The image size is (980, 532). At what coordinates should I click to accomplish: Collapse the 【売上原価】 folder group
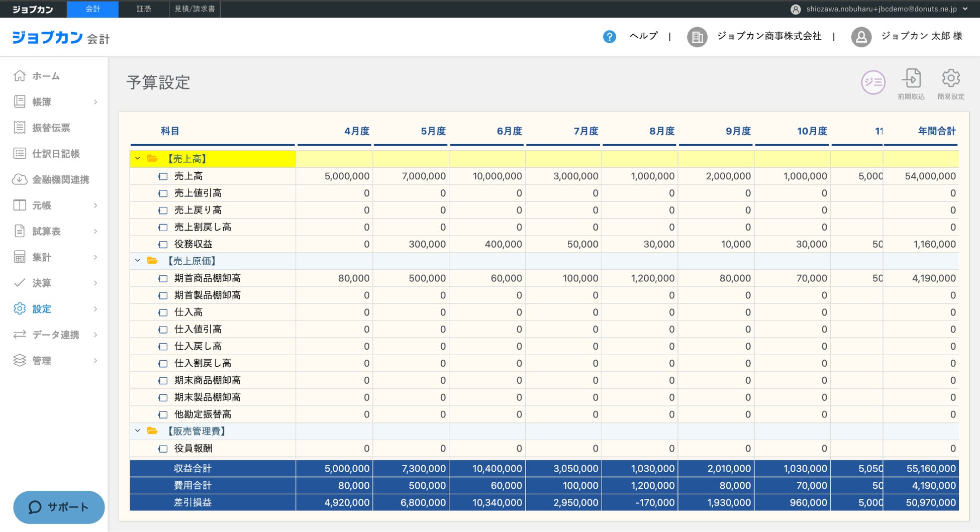pos(137,261)
